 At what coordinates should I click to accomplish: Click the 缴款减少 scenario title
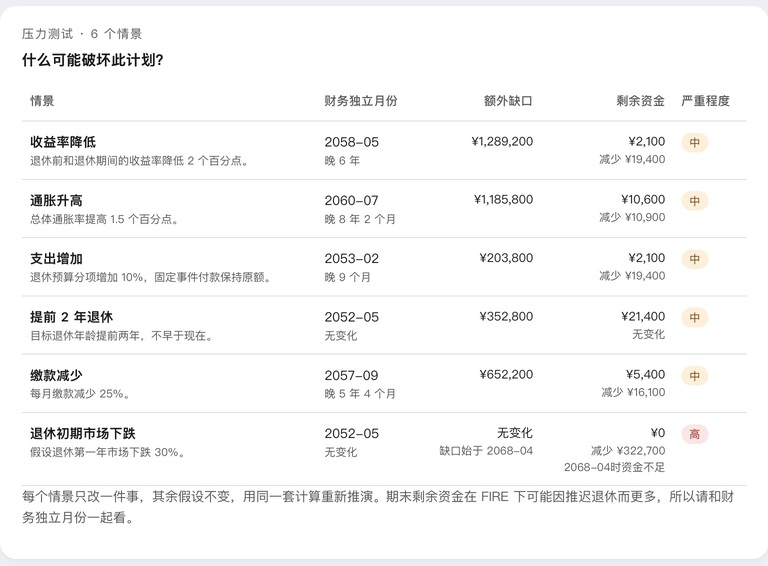56,375
